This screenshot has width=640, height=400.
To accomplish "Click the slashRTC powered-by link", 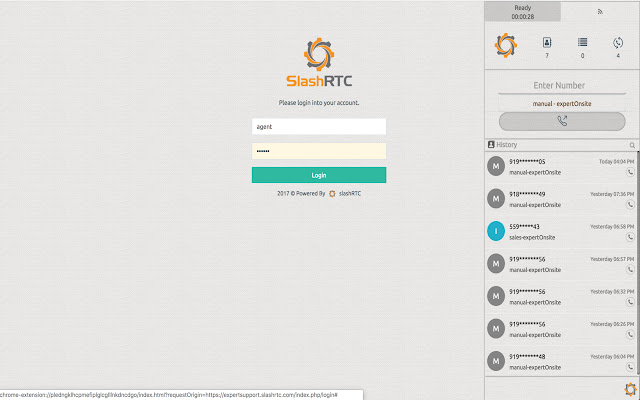I will tap(349, 193).
